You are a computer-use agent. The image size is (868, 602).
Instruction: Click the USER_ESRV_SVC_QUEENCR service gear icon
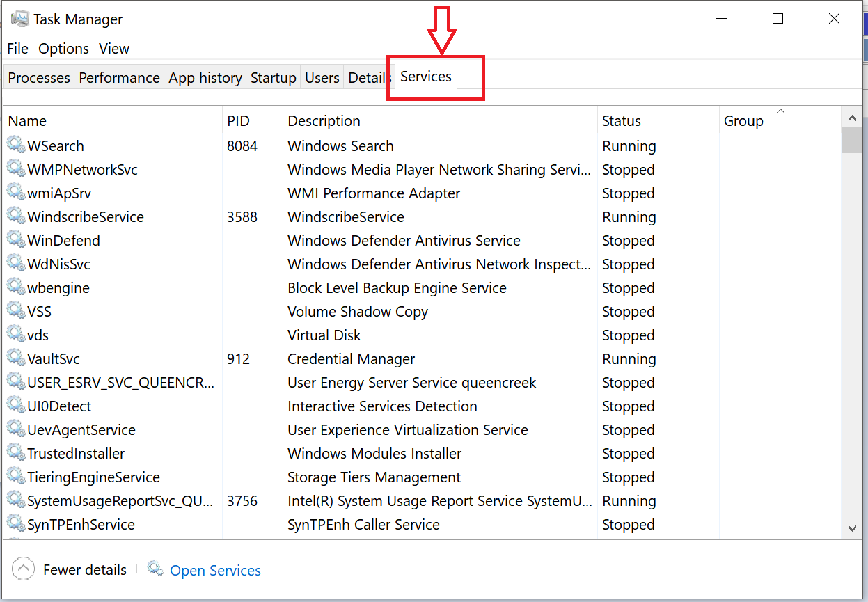click(x=16, y=382)
